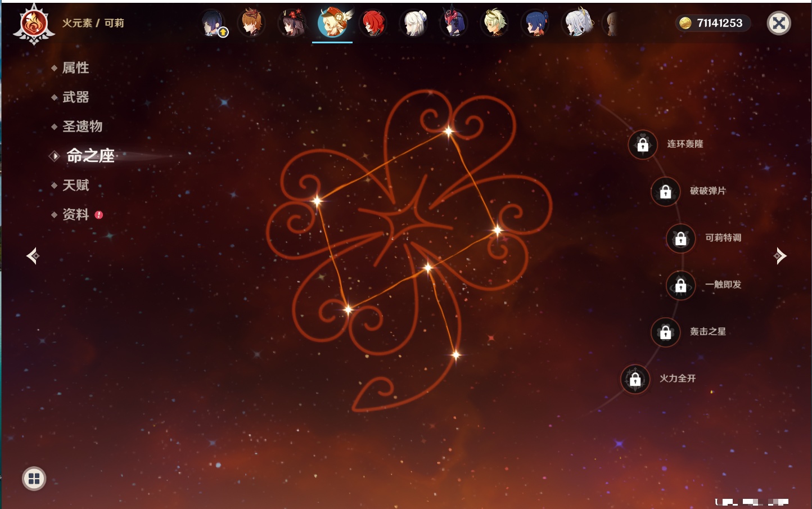
Task: Click the lock icon beside 可莉特调
Action: click(x=680, y=238)
